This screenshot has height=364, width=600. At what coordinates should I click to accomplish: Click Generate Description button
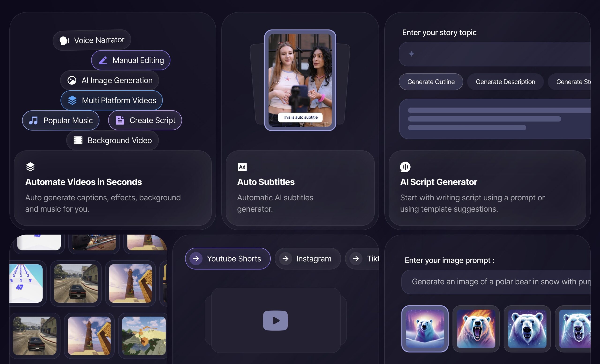506,82
